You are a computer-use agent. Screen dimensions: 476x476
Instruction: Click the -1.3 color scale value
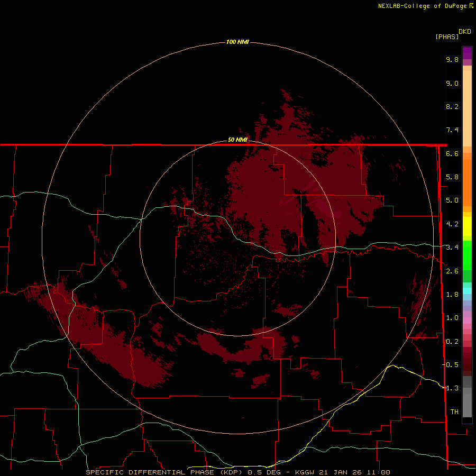[450, 388]
